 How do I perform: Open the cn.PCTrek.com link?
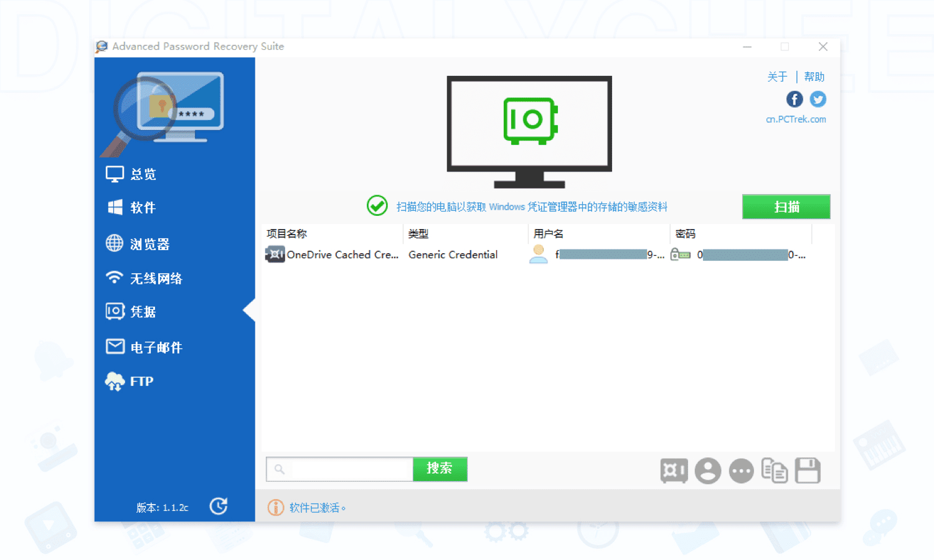[796, 119]
